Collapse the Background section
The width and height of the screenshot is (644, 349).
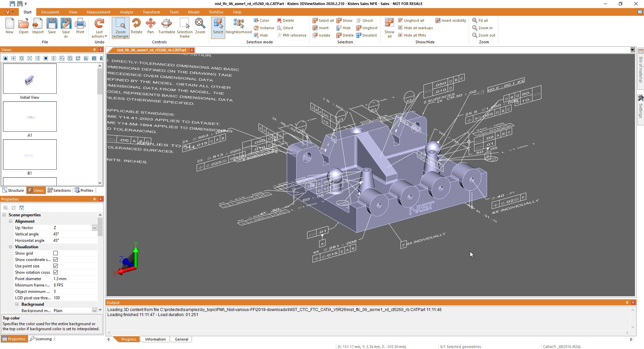click(17, 304)
